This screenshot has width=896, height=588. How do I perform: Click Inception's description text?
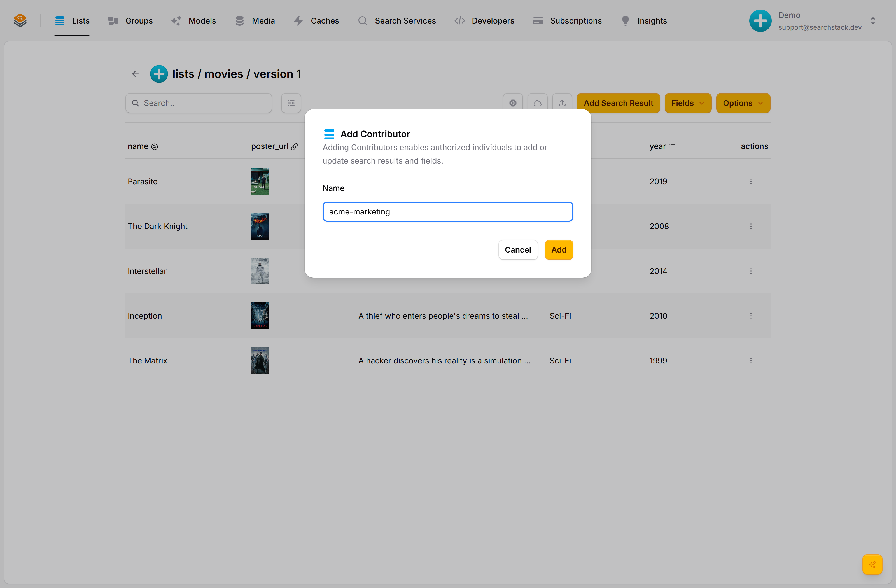tap(443, 316)
